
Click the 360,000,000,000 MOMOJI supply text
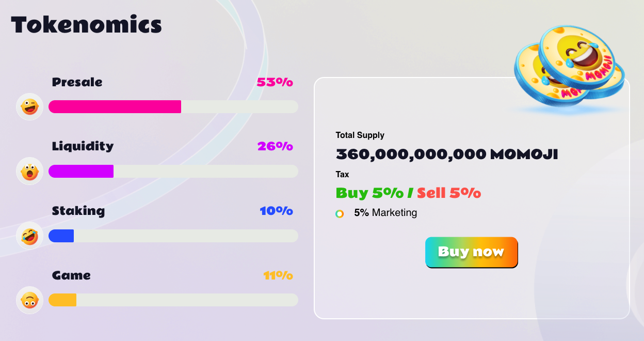pos(447,154)
